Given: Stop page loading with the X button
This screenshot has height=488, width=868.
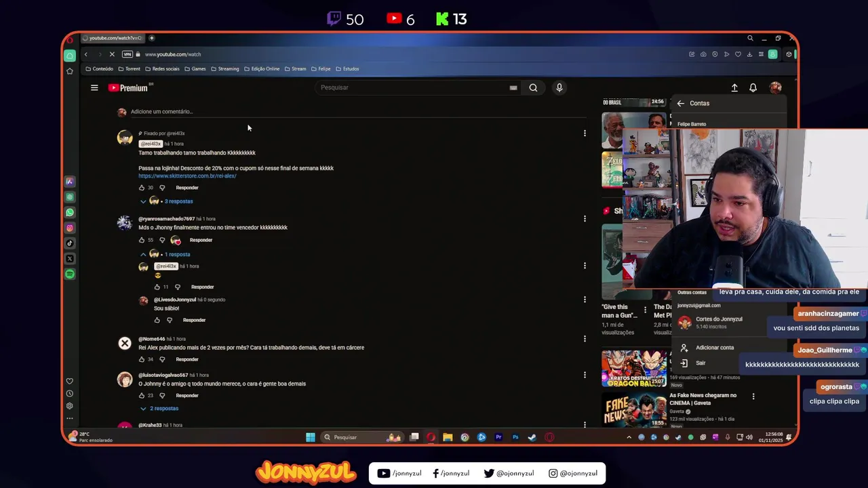Looking at the screenshot, I should (112, 54).
